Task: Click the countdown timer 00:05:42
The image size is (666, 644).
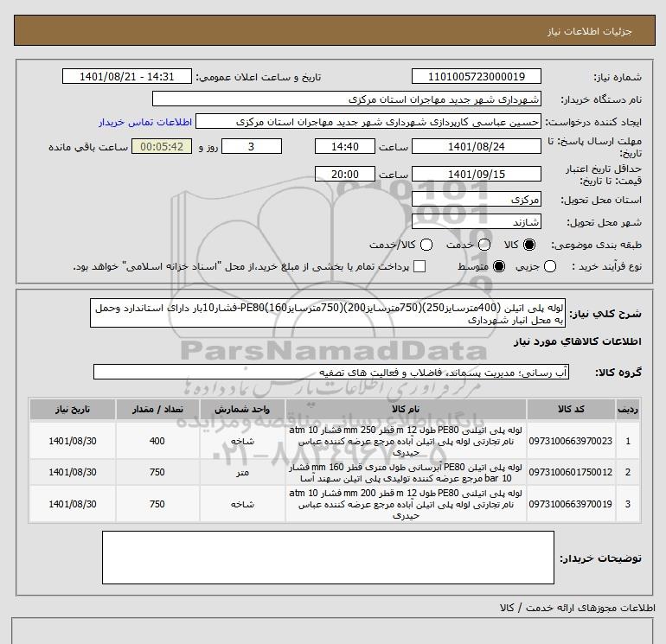Action: point(162,146)
